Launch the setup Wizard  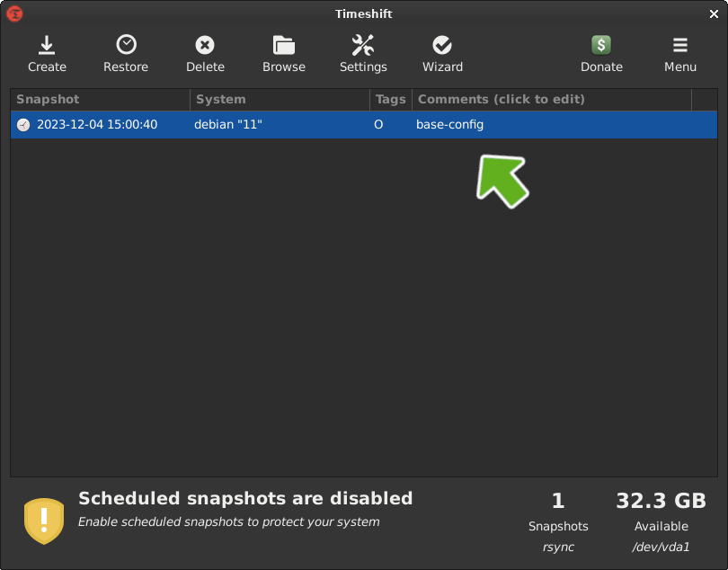click(442, 45)
